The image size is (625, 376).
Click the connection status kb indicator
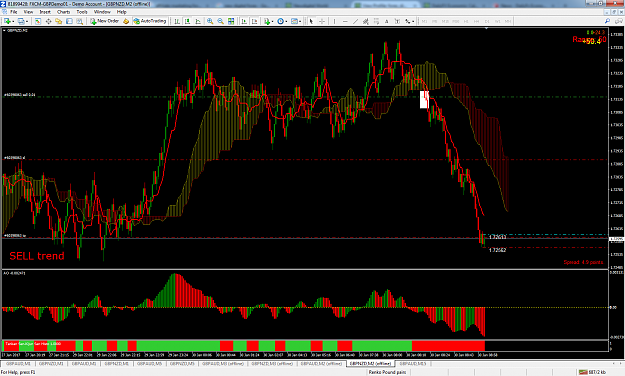[593, 372]
